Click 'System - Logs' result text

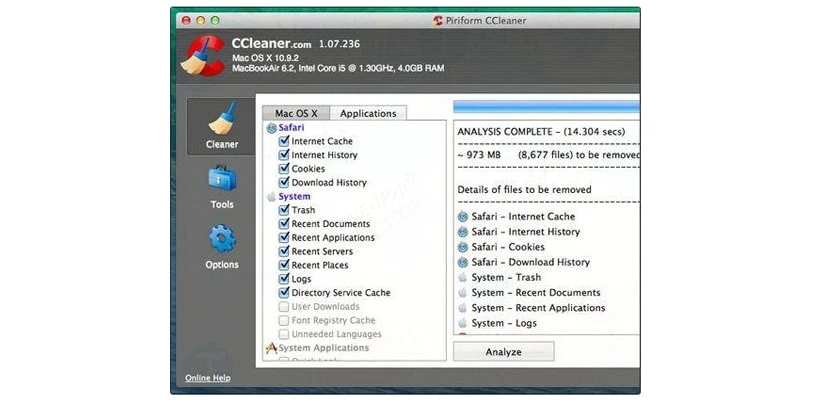click(504, 323)
